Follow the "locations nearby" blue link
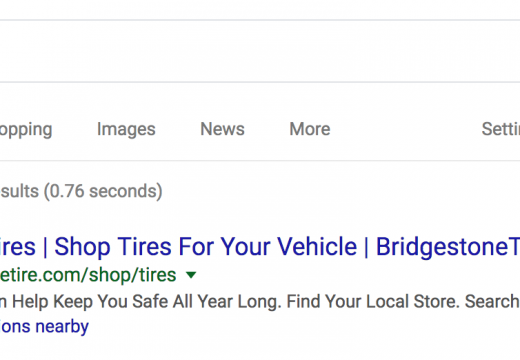Screen dimensions: 520x360 point(44,326)
